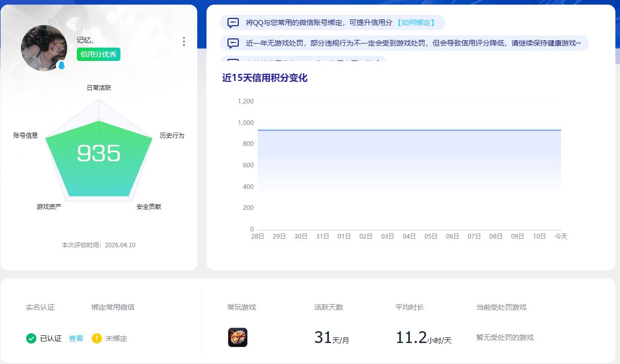620x364 pixels.
Task: Select the 历史行为 radar axis label
Action: 172,136
